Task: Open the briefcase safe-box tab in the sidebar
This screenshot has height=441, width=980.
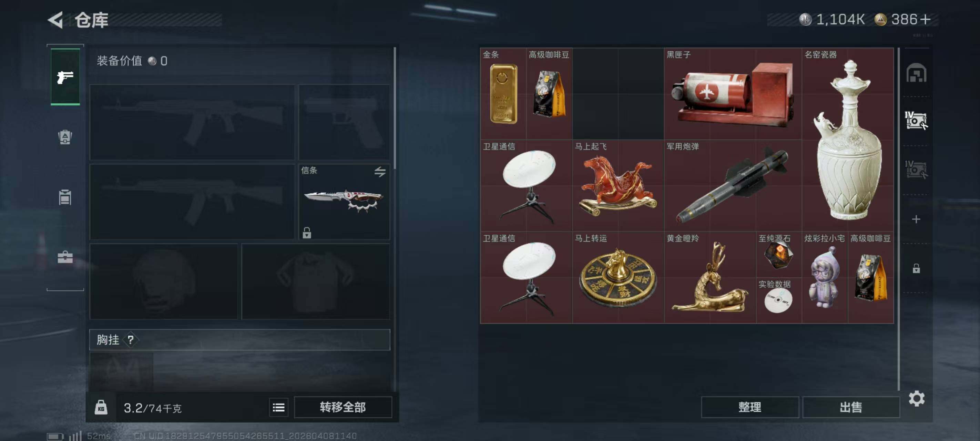Action: coord(65,257)
